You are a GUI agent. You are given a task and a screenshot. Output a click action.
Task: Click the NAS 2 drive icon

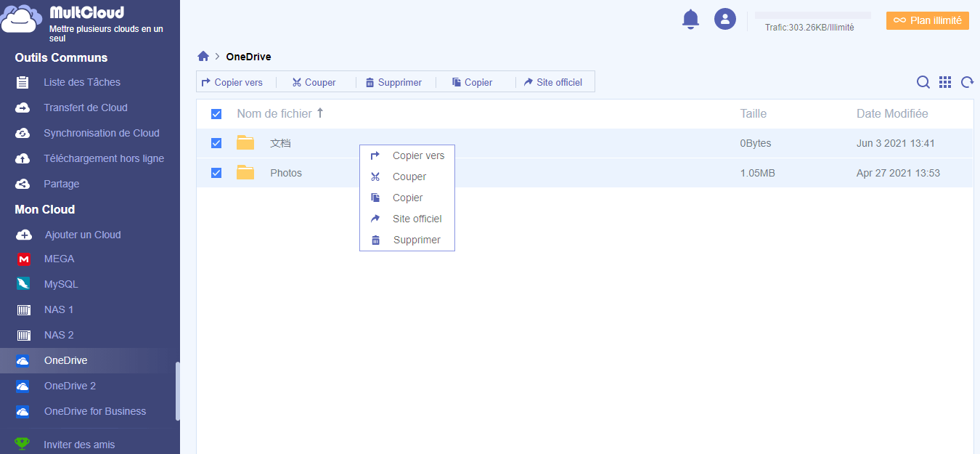[23, 335]
